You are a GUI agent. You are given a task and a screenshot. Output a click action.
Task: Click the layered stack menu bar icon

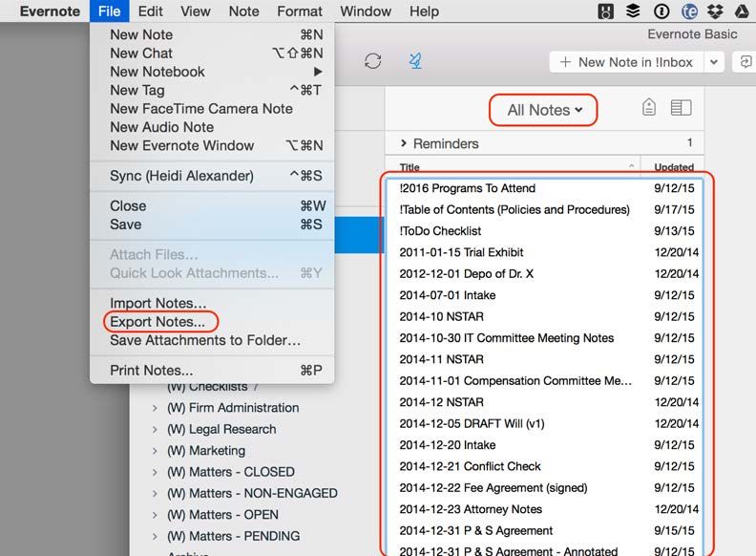(x=633, y=11)
